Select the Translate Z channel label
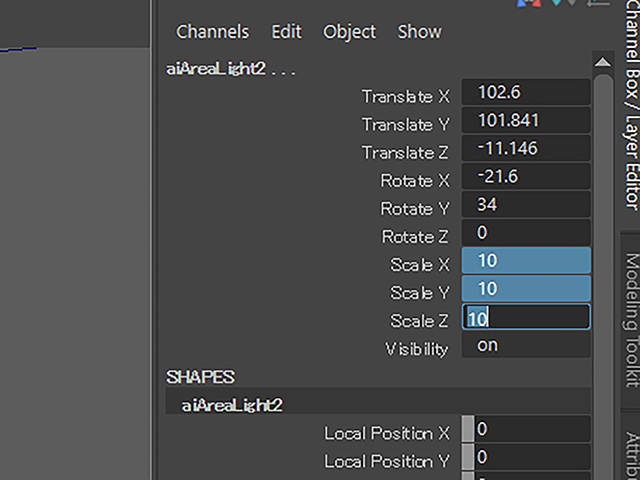640x480 pixels. click(405, 153)
